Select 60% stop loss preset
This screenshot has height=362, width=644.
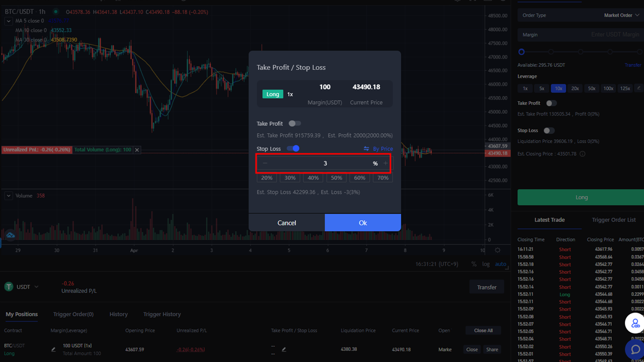[x=360, y=178]
